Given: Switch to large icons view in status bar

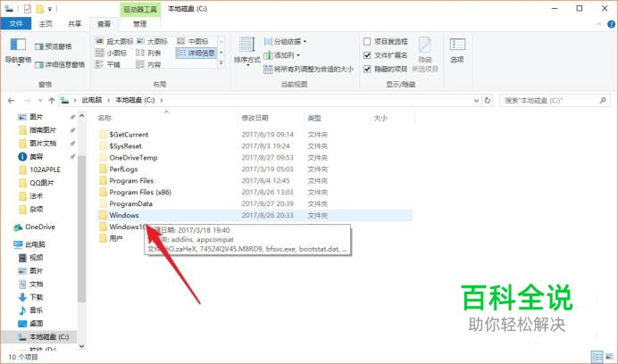Looking at the screenshot, I should click(x=609, y=357).
